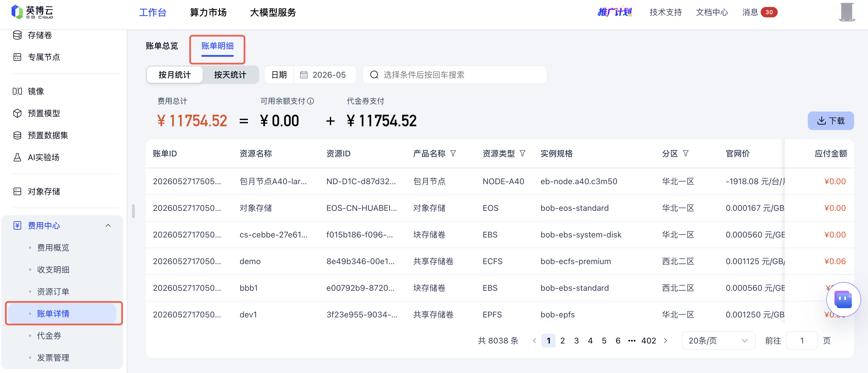Switch to the 账单总览 tab

[x=162, y=46]
